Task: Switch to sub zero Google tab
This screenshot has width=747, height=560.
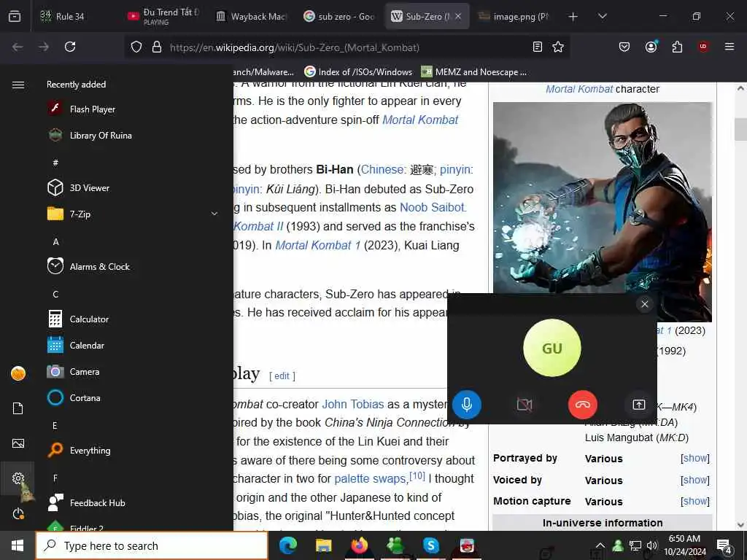Action: tap(338, 16)
